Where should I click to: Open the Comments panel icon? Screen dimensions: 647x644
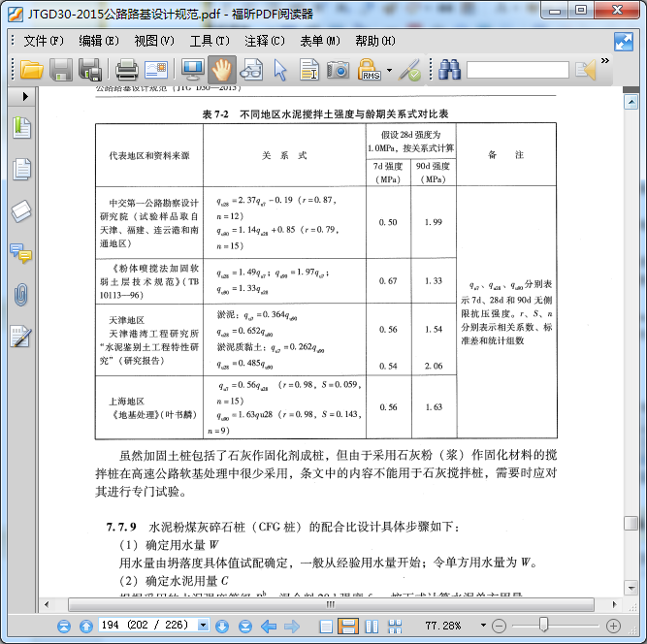20,253
